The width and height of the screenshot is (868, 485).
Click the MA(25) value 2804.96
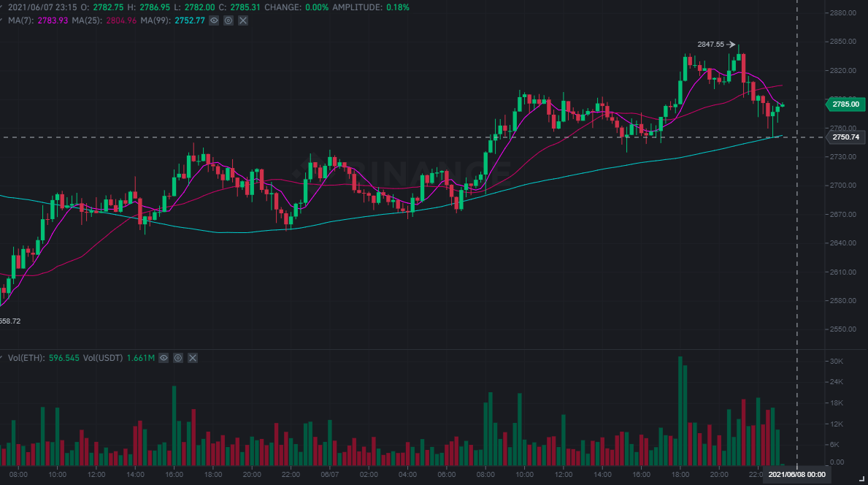pyautogui.click(x=121, y=20)
